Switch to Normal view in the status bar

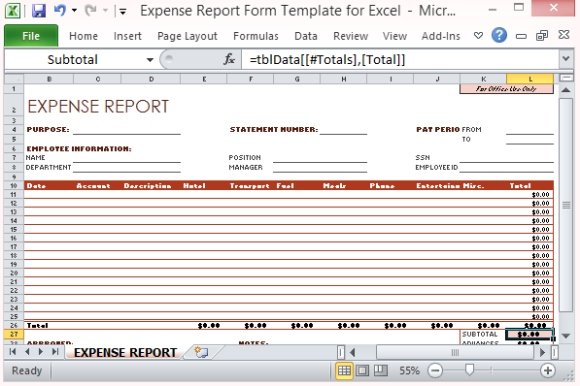(x=344, y=370)
